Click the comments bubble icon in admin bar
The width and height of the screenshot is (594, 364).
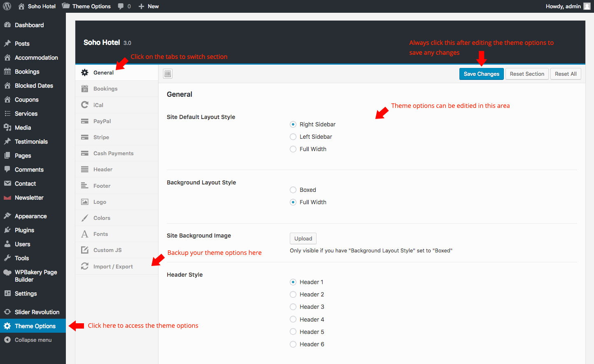coord(121,6)
